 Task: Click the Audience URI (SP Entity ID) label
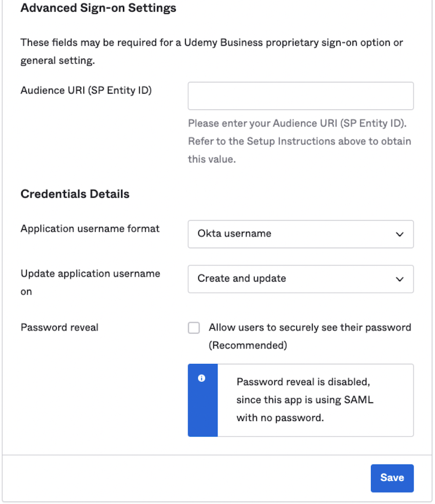(86, 90)
